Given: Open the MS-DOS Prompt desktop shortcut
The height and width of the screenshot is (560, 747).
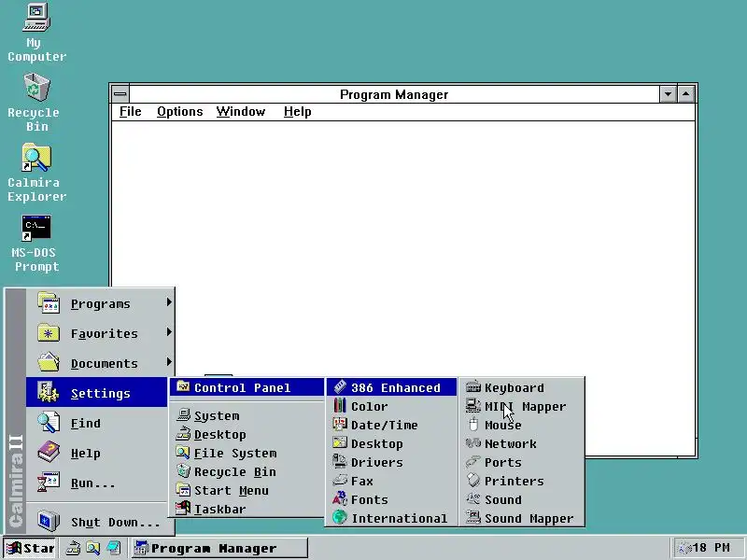Looking at the screenshot, I should tap(36, 243).
